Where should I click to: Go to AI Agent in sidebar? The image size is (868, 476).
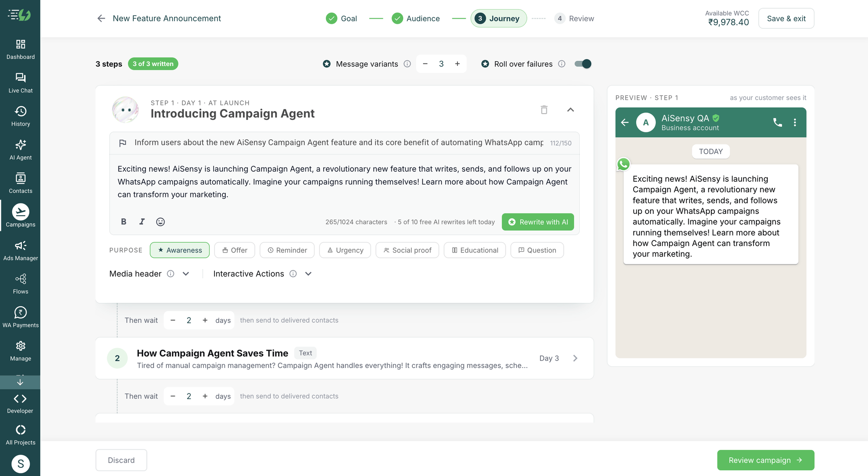pyautogui.click(x=20, y=150)
